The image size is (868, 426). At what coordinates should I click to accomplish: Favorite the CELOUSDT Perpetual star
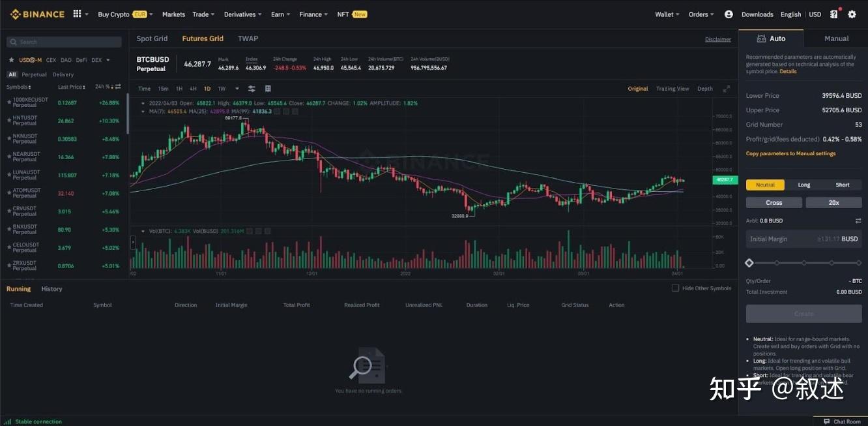[9, 248]
